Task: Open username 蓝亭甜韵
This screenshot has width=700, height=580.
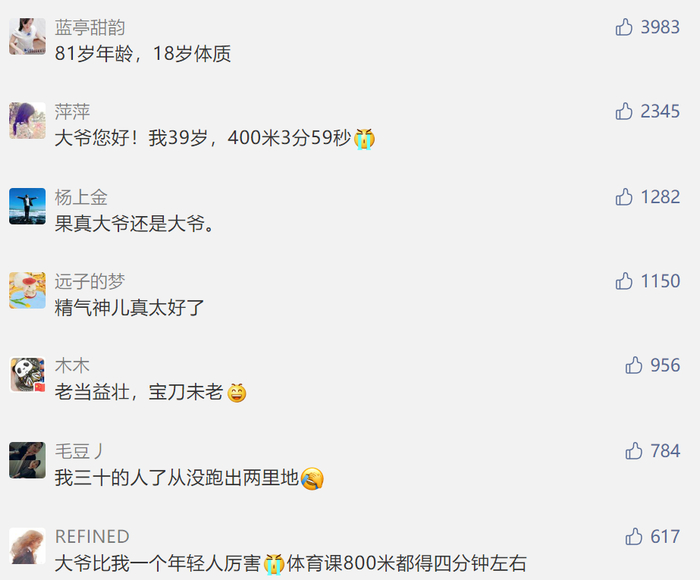Action: pos(90,28)
